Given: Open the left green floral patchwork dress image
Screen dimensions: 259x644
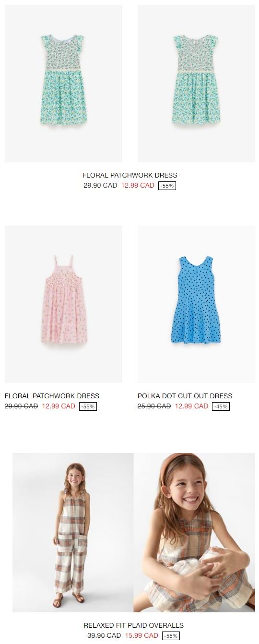Looking at the screenshot, I should tap(63, 83).
